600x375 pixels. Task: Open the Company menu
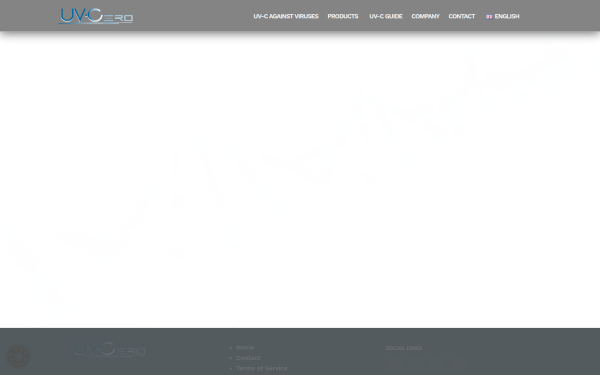(426, 16)
